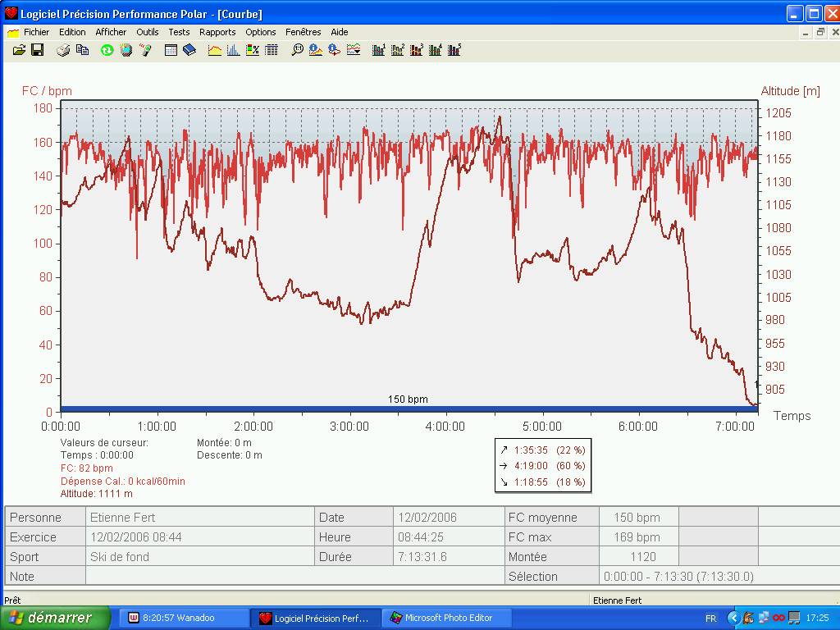
Task: Click the copy icon in toolbar
Action: pyautogui.click(x=82, y=50)
